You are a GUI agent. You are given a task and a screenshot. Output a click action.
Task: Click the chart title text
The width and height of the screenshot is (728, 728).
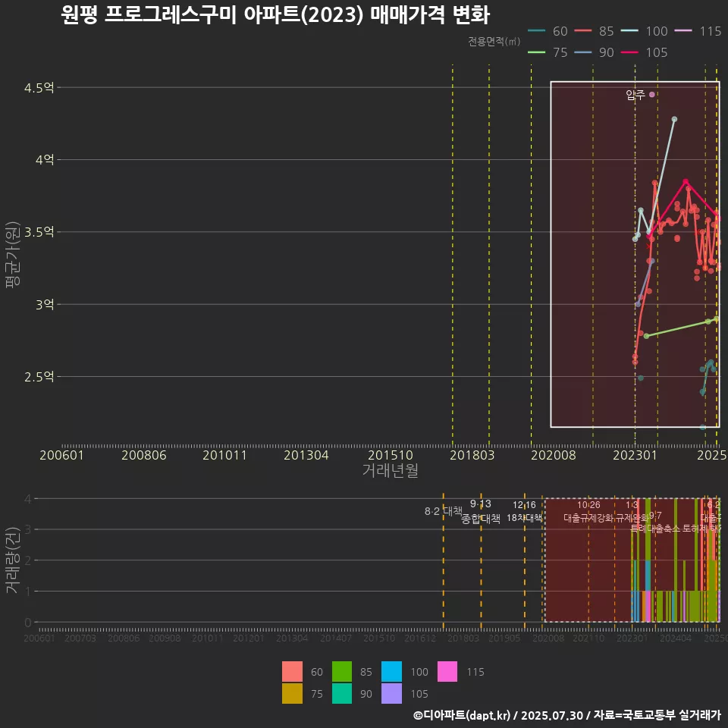[x=275, y=14]
